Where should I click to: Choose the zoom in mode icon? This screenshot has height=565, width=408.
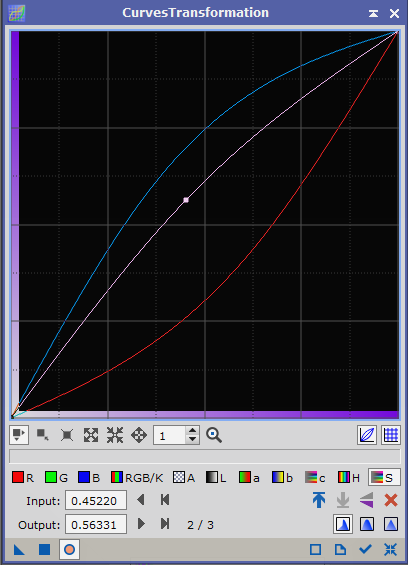(x=91, y=435)
